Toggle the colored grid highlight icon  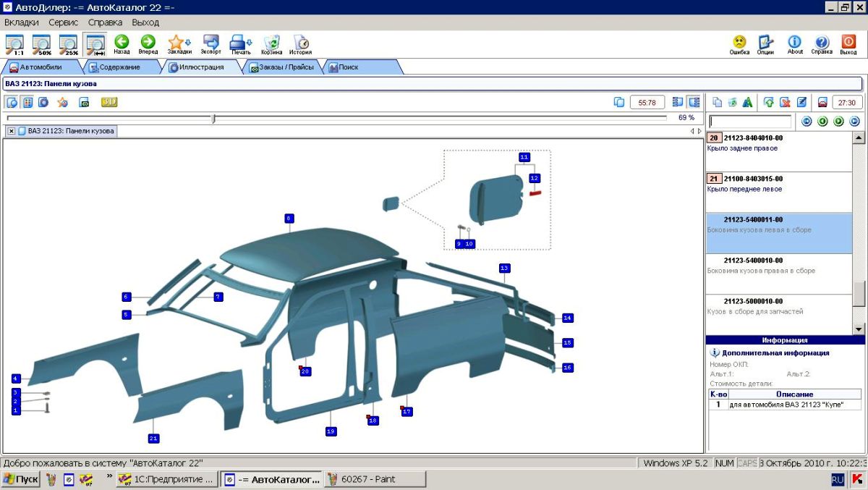click(x=27, y=102)
